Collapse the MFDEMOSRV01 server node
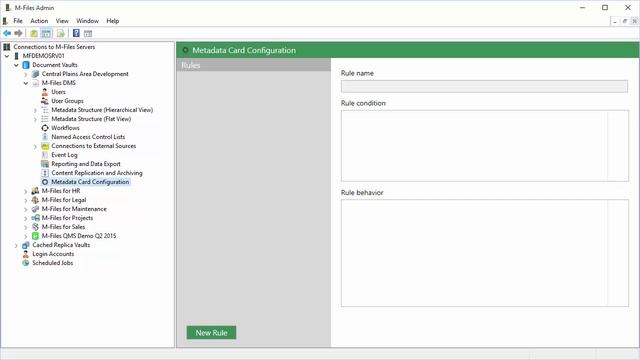Screen dimensions: 640x360 [7, 56]
